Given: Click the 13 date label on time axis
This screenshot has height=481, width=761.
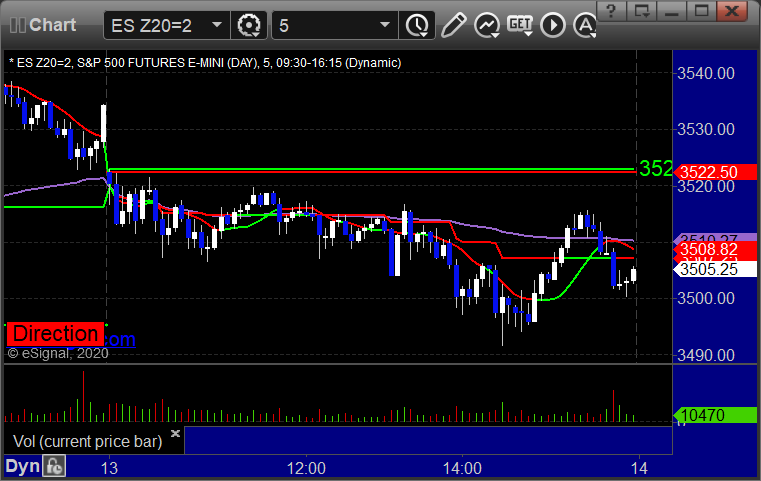Looking at the screenshot, I should click(109, 468).
